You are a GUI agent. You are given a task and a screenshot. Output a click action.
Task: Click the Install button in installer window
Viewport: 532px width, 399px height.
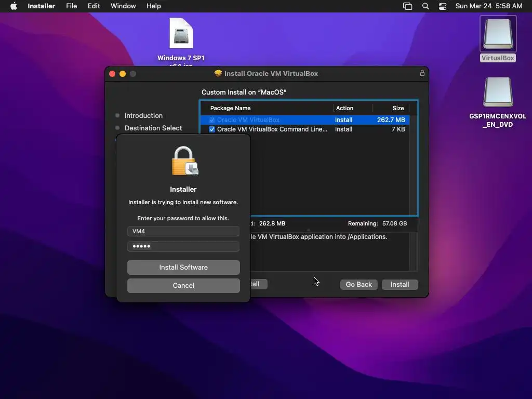click(x=400, y=284)
